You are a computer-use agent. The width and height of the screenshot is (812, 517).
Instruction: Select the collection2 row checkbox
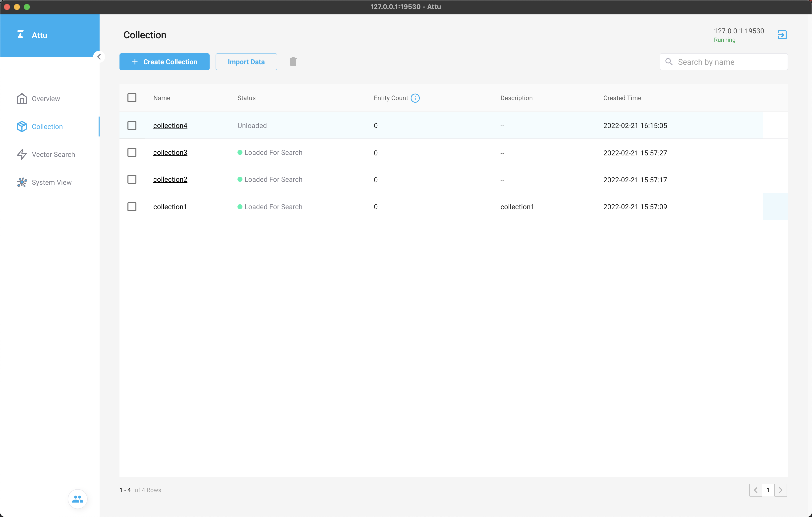tap(132, 180)
